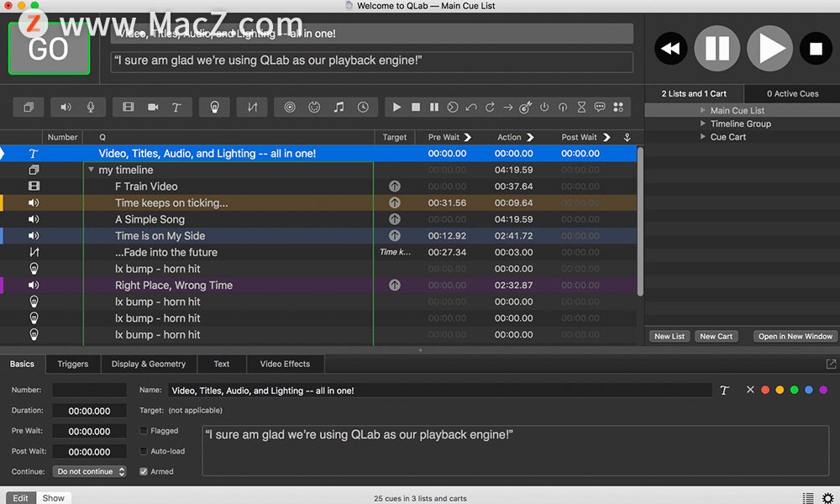840x504 pixels.
Task: Add a Load cue from cue toolbar
Action: (453, 108)
